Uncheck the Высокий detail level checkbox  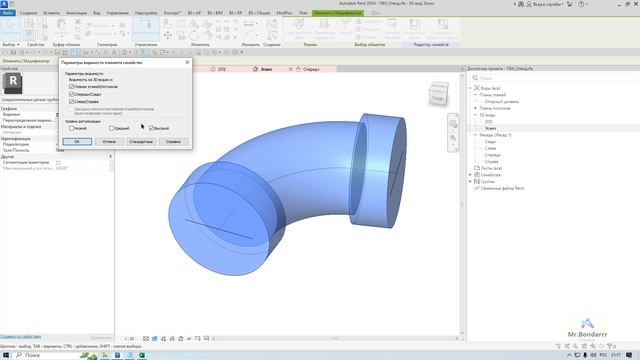[x=151, y=128]
